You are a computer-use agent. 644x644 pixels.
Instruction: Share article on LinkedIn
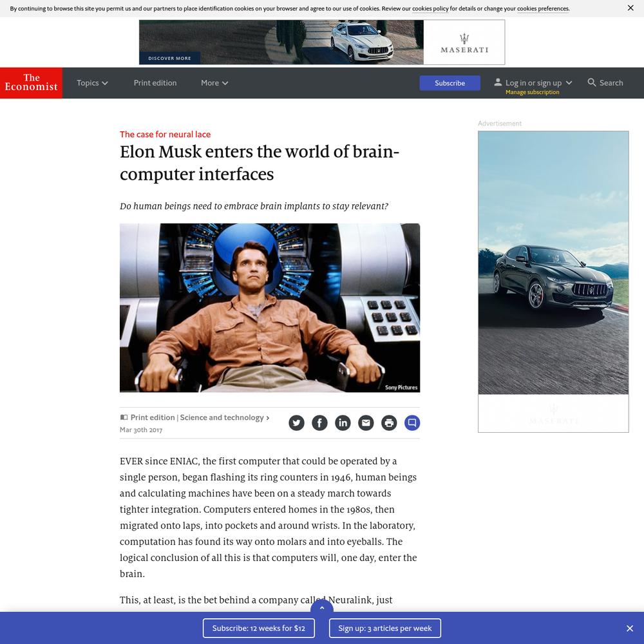[x=343, y=422]
